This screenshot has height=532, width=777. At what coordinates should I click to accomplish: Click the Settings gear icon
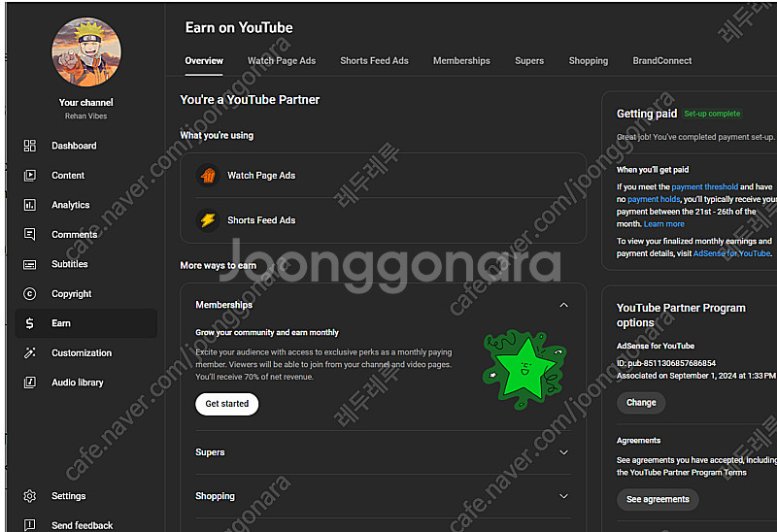(30, 496)
